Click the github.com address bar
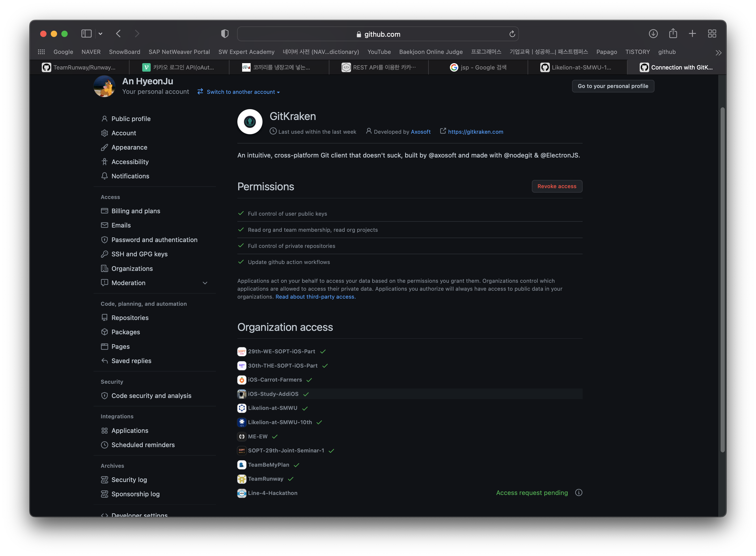The width and height of the screenshot is (756, 556). 378,34
